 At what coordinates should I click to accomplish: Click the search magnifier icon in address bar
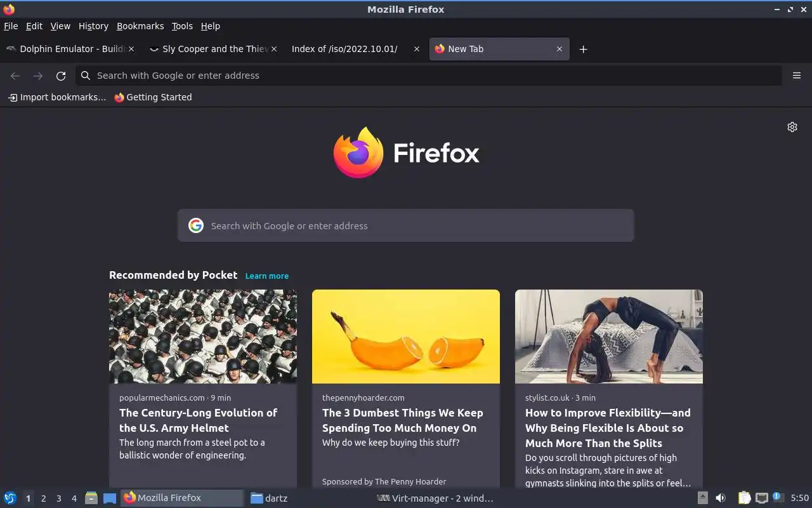pyautogui.click(x=86, y=76)
